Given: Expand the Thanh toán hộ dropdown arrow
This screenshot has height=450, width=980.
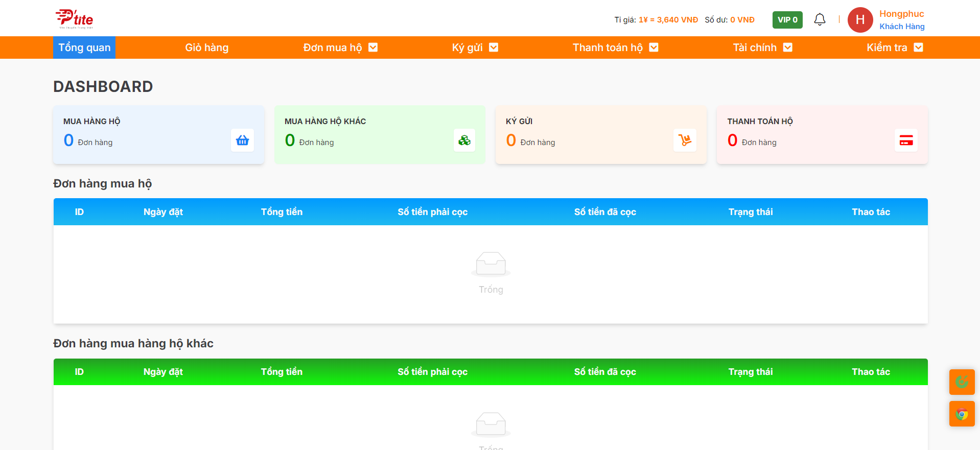Looking at the screenshot, I should coord(654,48).
